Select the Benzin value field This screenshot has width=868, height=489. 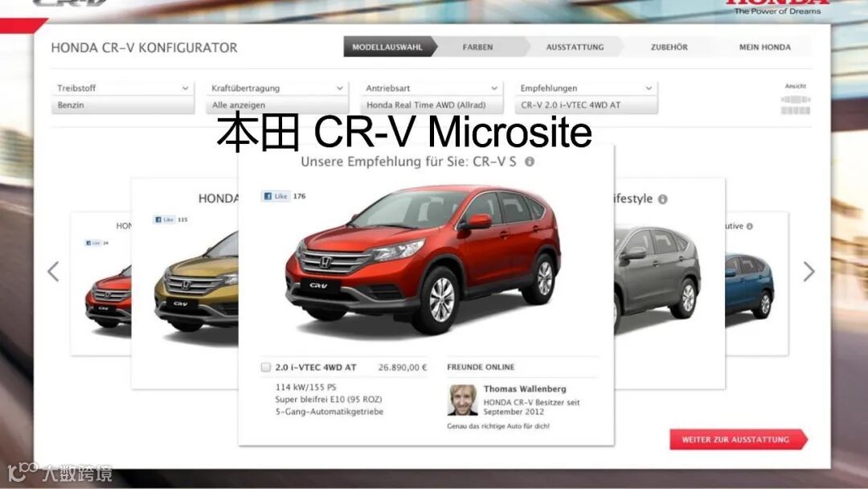point(122,105)
